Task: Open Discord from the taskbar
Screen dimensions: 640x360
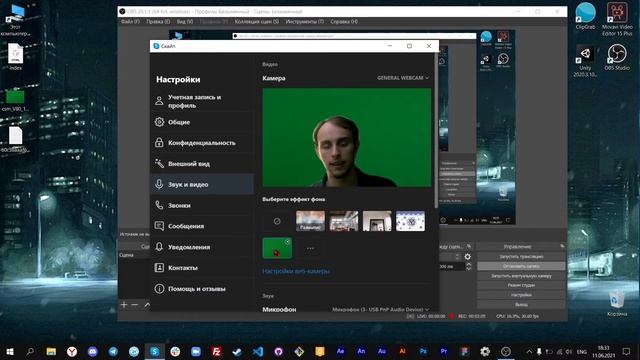Action: point(93,351)
